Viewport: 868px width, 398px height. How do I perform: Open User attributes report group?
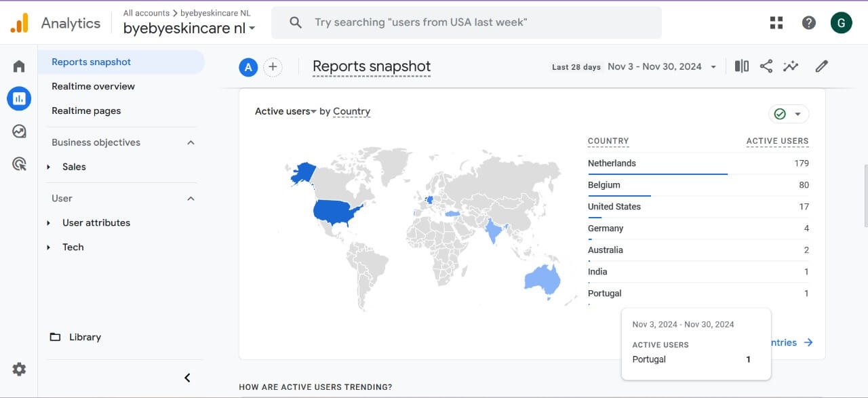96,222
